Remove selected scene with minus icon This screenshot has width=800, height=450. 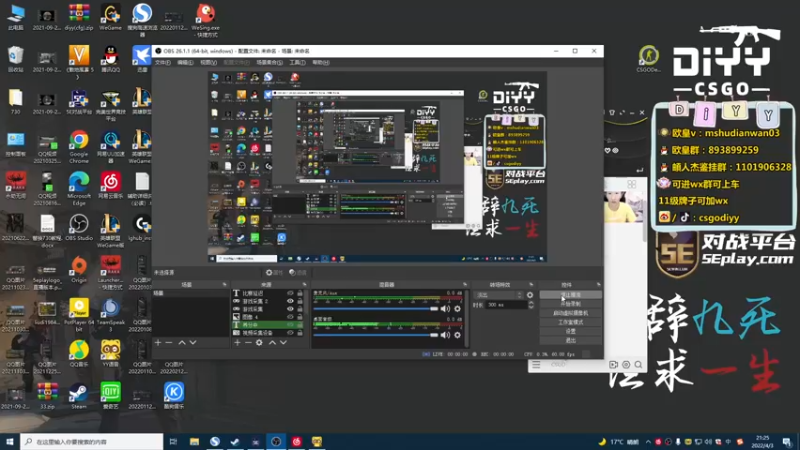click(169, 343)
